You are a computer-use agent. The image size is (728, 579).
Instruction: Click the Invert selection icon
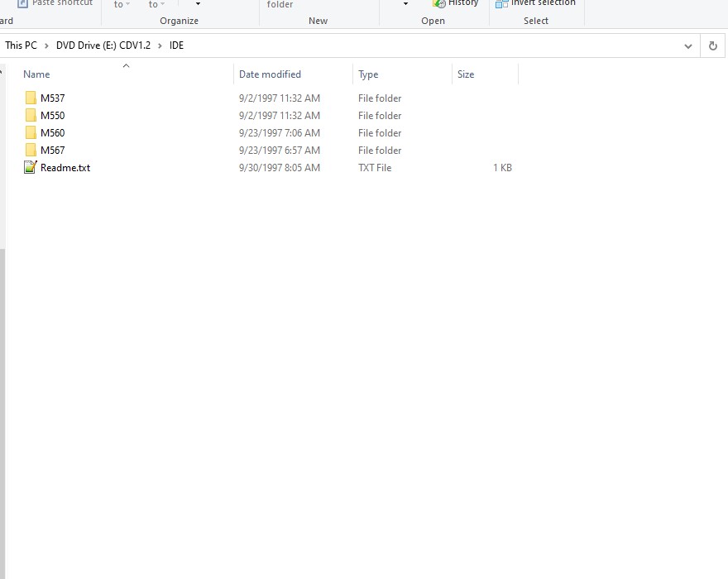click(501, 3)
